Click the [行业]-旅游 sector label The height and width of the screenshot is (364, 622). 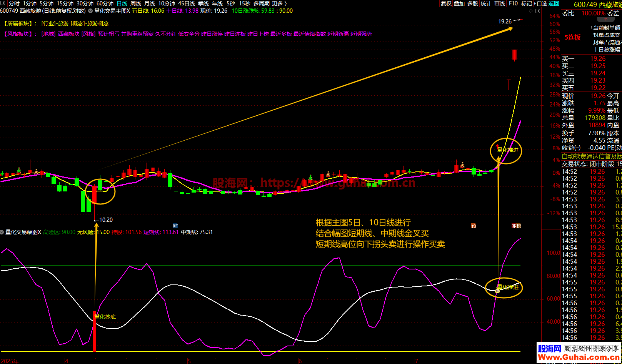(55, 24)
